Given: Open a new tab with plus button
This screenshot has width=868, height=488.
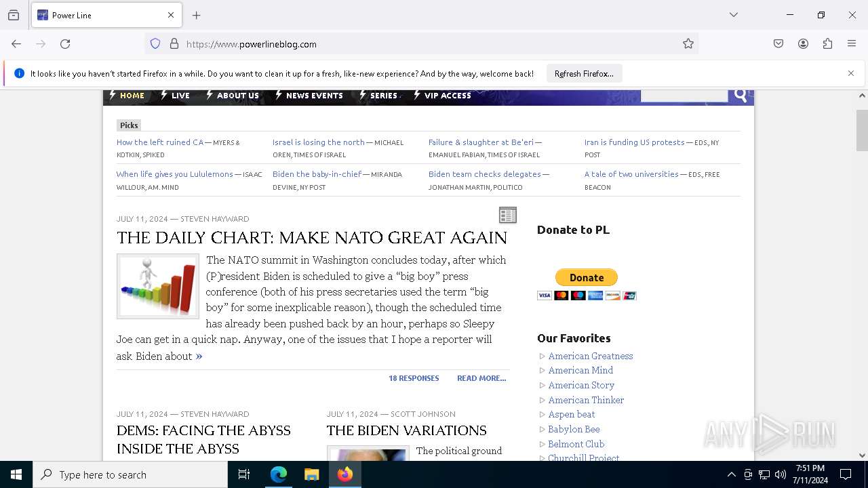Looking at the screenshot, I should click(197, 15).
